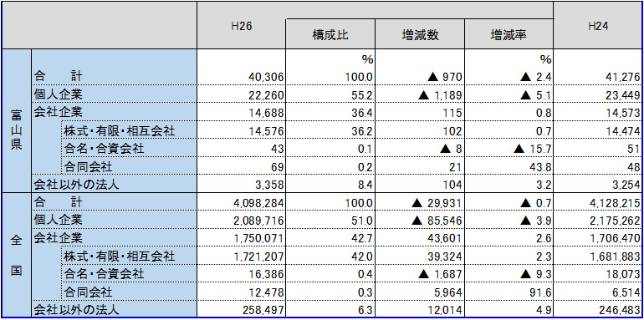This screenshot has width=644, height=320.
Task: Click the cell with value 23,449
Action: pyautogui.click(x=598, y=94)
